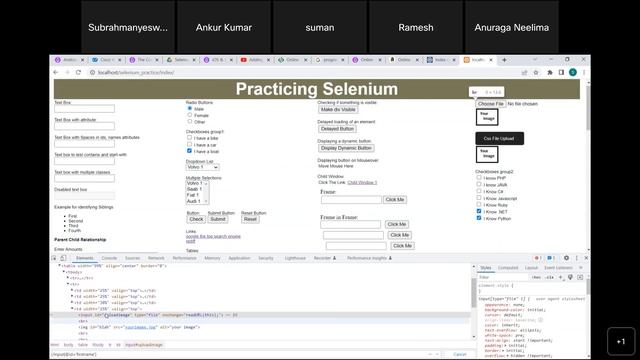Click the Submit button

point(218,219)
